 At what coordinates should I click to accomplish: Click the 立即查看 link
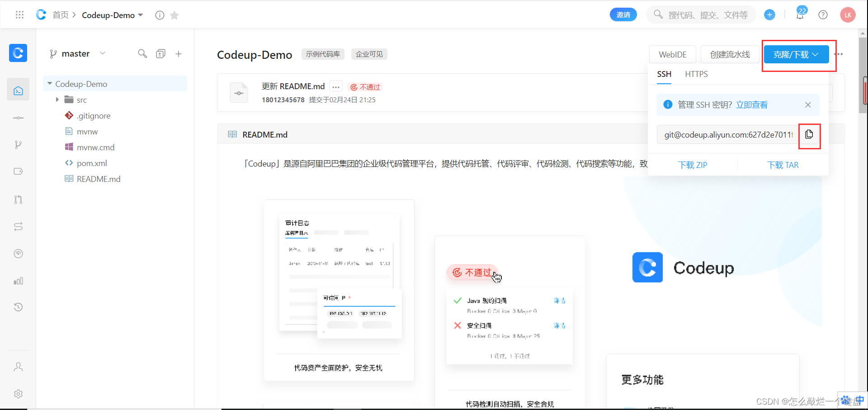tap(752, 105)
